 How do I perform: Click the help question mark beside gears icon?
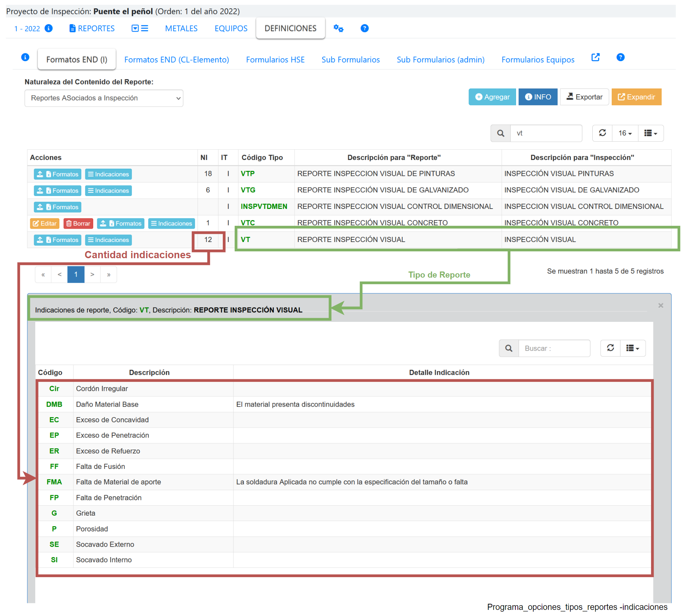tap(364, 28)
